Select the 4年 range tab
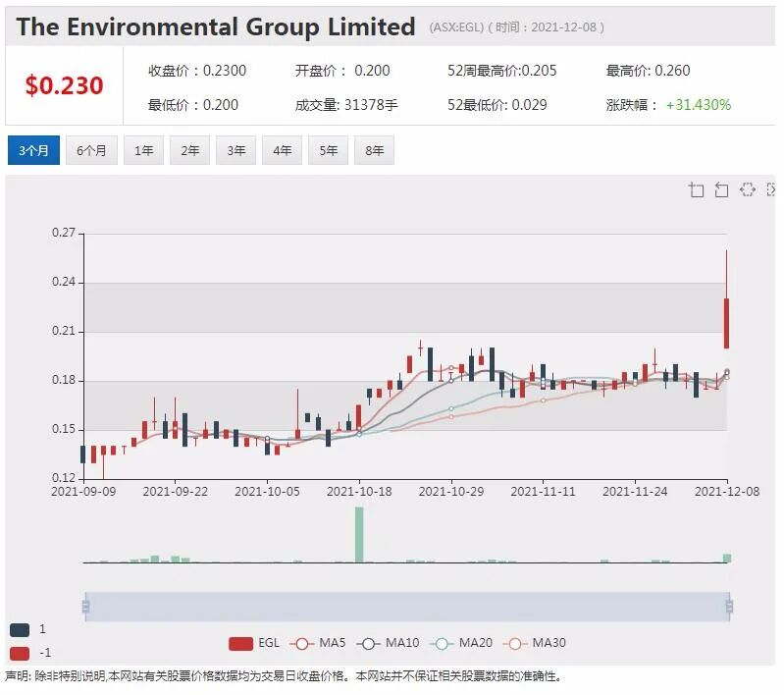This screenshot has width=784, height=695. click(x=282, y=150)
